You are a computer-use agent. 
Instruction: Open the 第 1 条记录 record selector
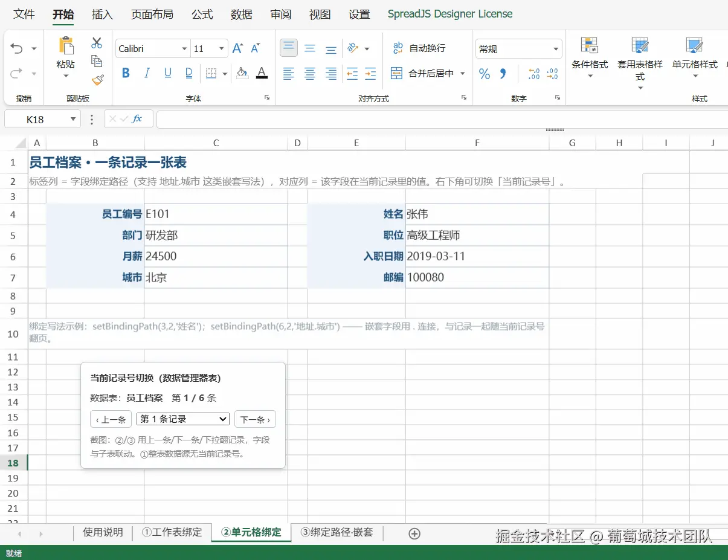[x=183, y=419]
